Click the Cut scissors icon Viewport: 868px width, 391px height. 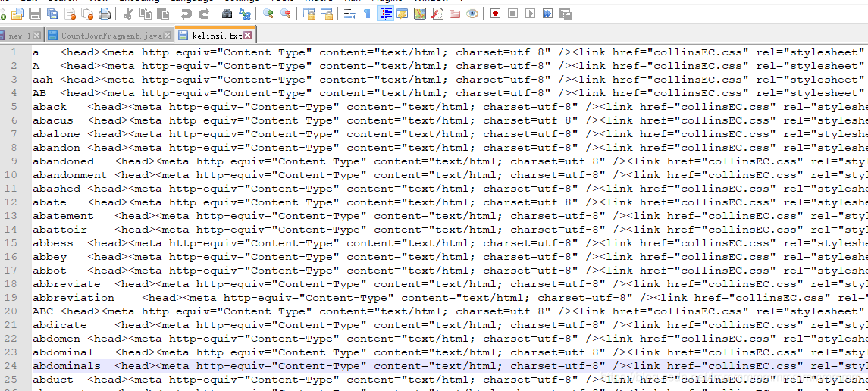click(x=128, y=14)
